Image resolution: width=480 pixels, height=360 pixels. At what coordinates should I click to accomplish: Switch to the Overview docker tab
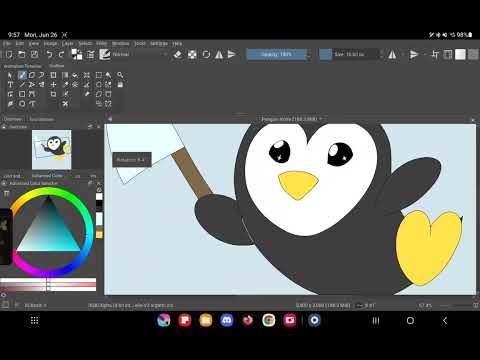(x=13, y=119)
